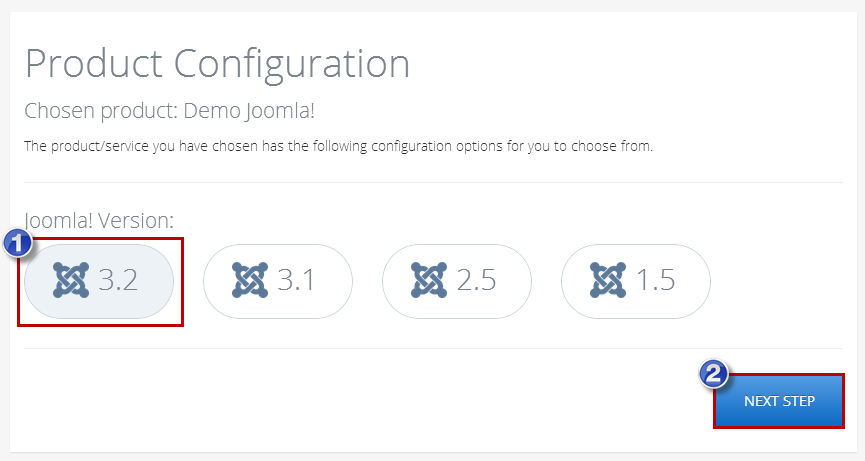865x461 pixels.
Task: Click the Joomla logo icon beside 2.5
Action: pyautogui.click(x=429, y=280)
